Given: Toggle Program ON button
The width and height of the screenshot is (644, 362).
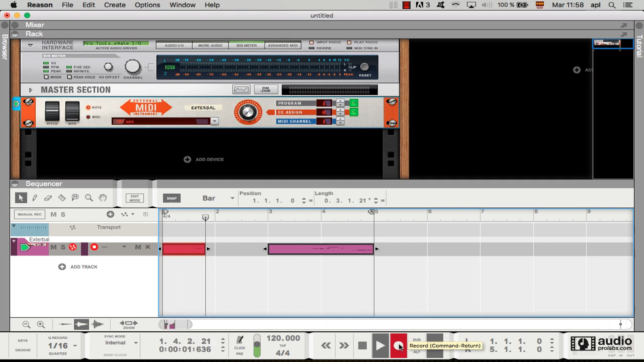Looking at the screenshot, I should point(354,103).
